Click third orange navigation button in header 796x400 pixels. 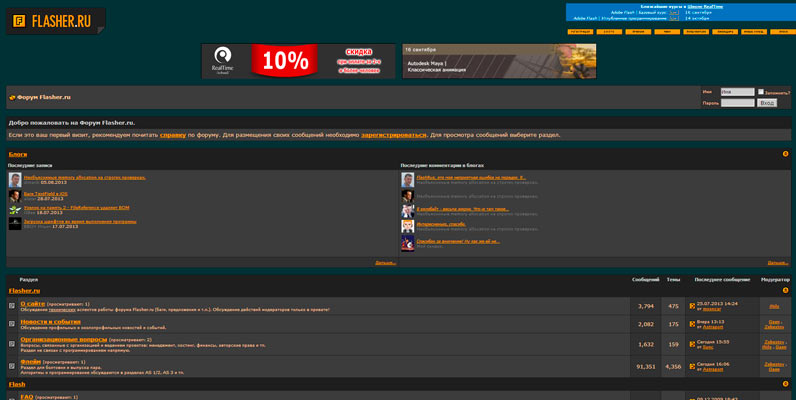point(638,31)
